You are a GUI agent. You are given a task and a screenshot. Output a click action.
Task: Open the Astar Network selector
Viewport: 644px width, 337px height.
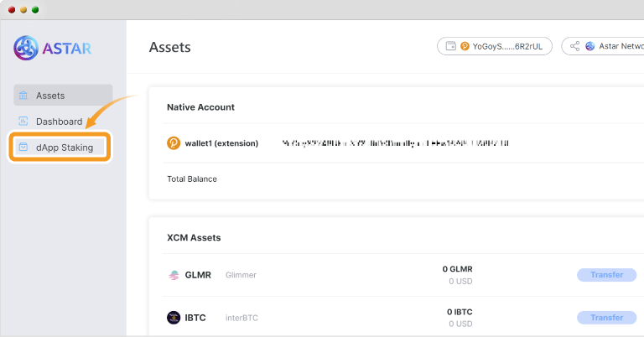(x=603, y=46)
